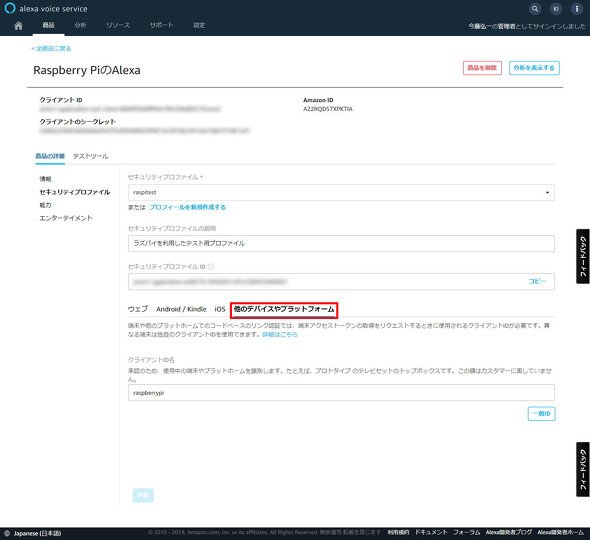
Task: Click the Alexa Voice Service logo
Action: coord(46,8)
